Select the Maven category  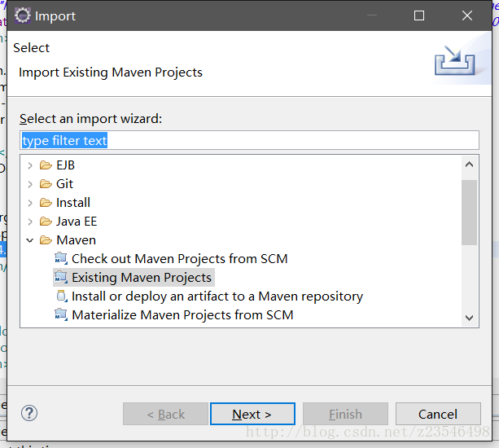tap(76, 240)
